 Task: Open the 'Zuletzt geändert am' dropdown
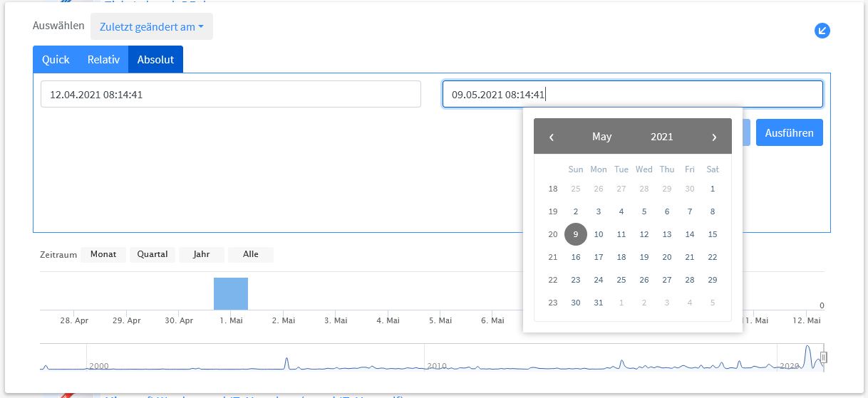[152, 26]
